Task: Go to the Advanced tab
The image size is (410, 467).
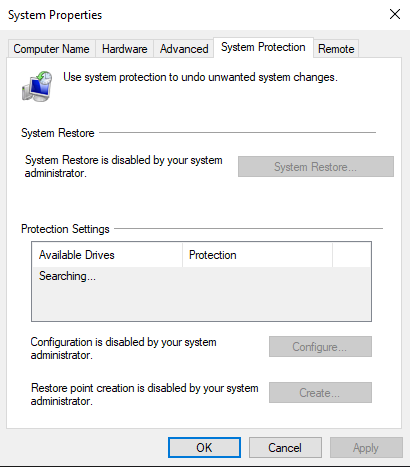Action: click(x=184, y=49)
